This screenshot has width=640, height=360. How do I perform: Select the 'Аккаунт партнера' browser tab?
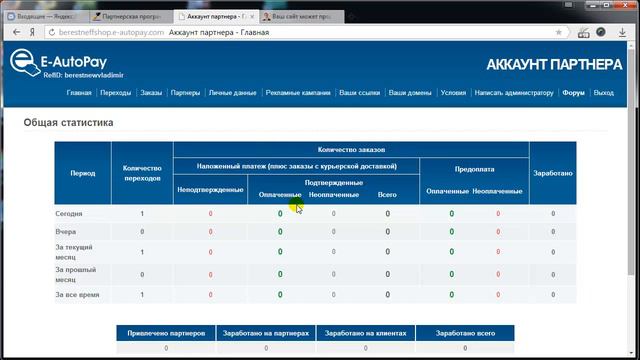(216, 17)
